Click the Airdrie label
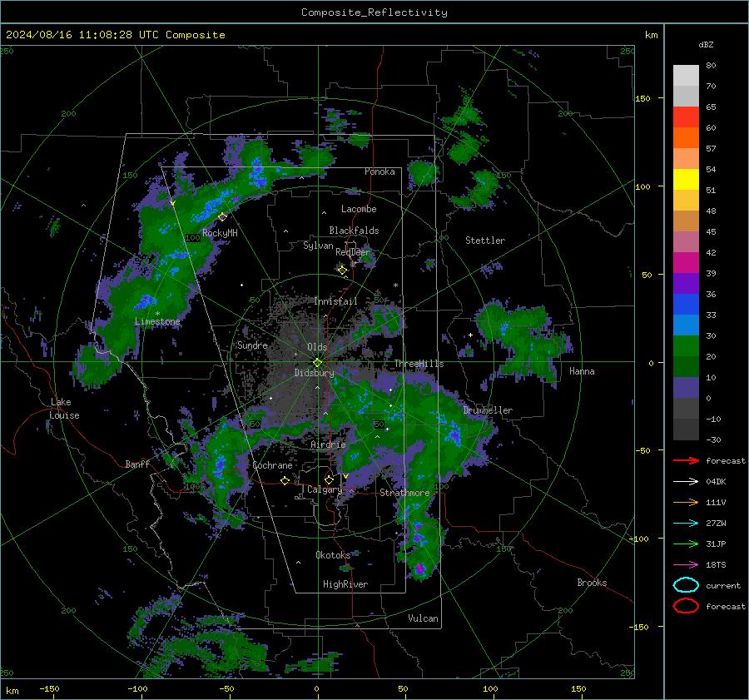The width and height of the screenshot is (749, 700). (328, 444)
